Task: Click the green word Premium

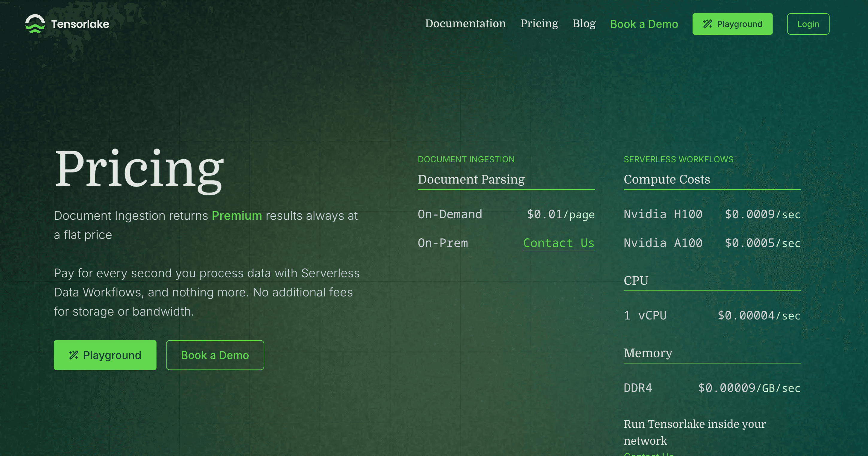Action: (x=236, y=216)
